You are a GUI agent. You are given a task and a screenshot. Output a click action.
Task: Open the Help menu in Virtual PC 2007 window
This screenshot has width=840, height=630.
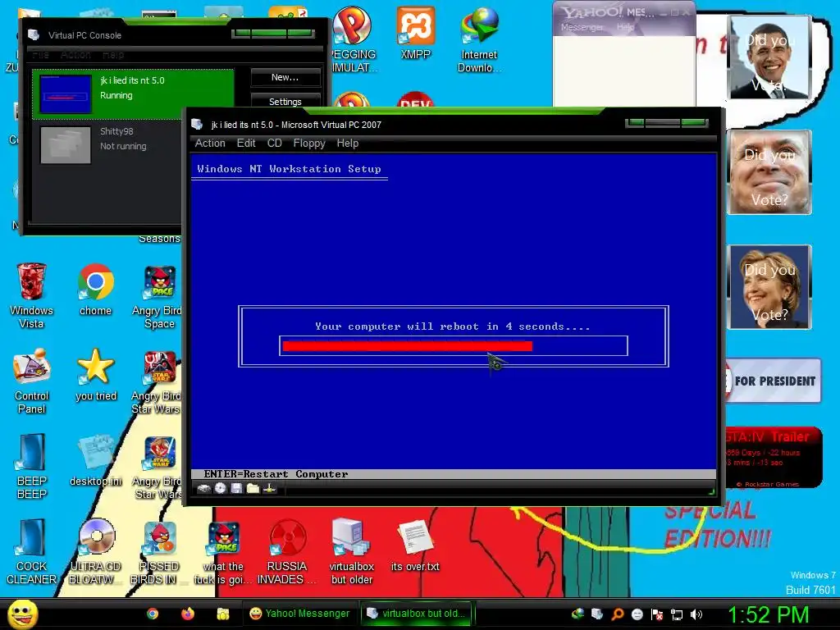click(x=348, y=143)
